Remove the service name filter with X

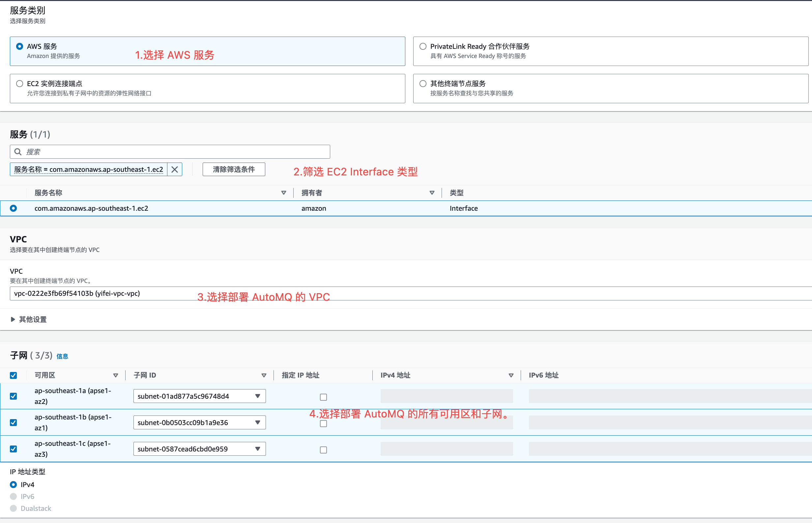pyautogui.click(x=174, y=169)
